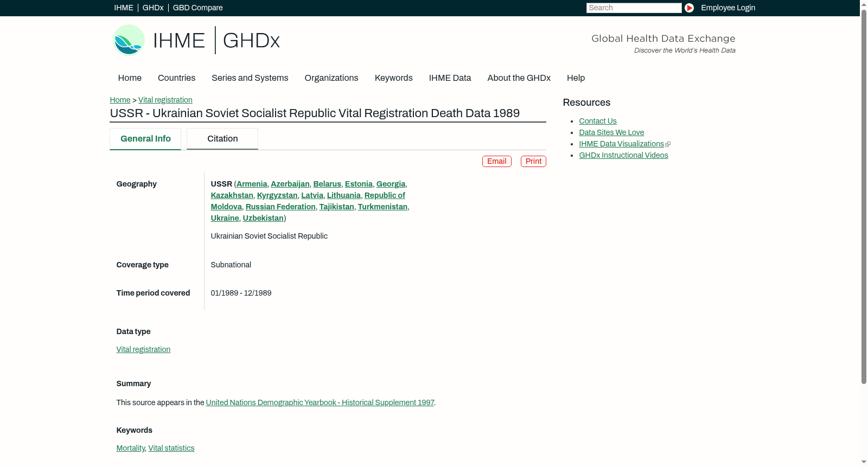This screenshot has height=467, width=868.
Task: Open the Azerbaijan geography link
Action: [290, 184]
